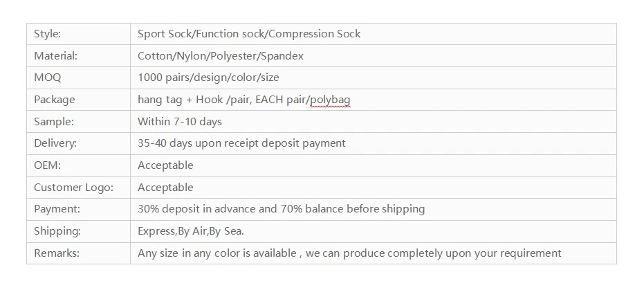Click the MOQ label cell

78,78
